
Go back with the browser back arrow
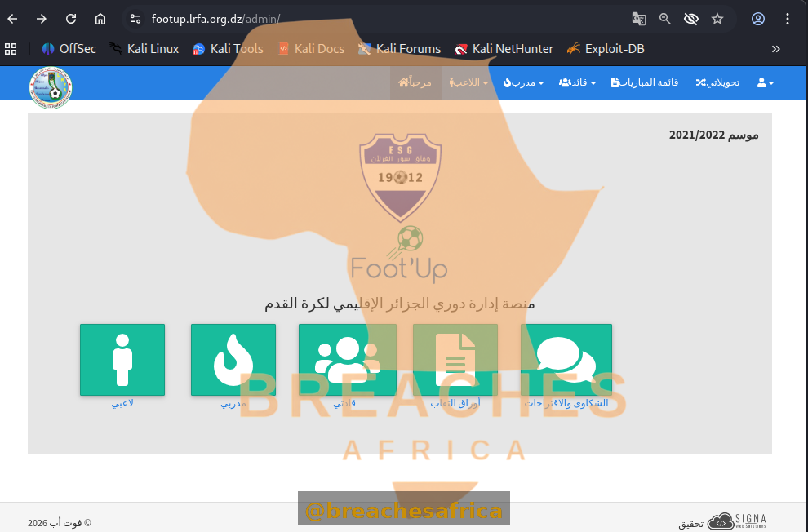(12, 19)
